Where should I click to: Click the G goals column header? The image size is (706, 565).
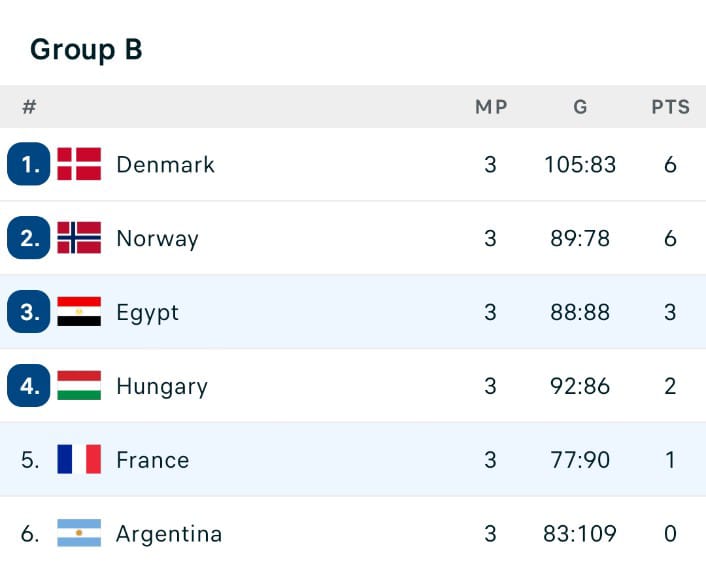tap(580, 107)
